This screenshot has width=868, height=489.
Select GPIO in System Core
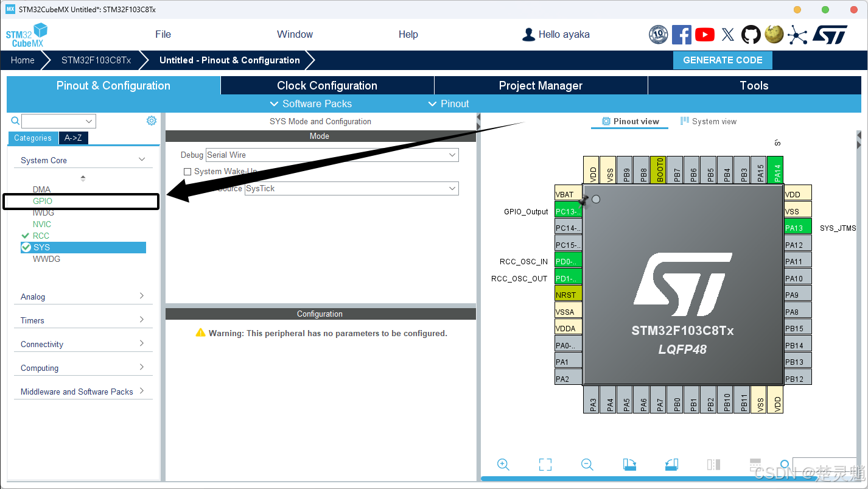(43, 201)
